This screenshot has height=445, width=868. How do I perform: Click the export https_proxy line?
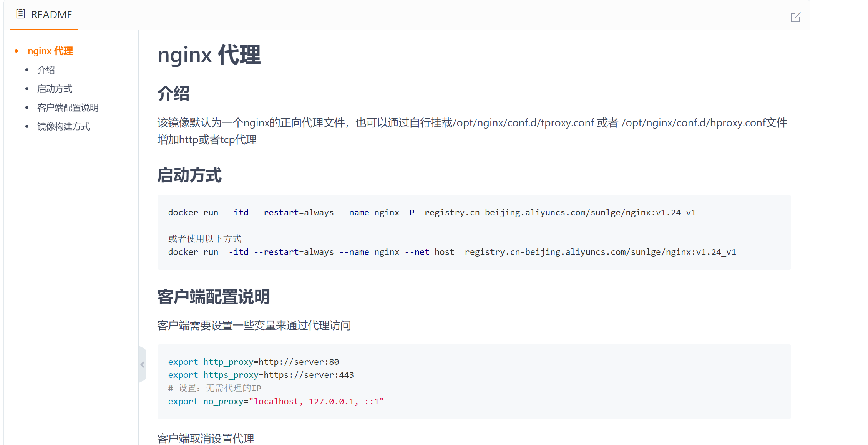[261, 375]
